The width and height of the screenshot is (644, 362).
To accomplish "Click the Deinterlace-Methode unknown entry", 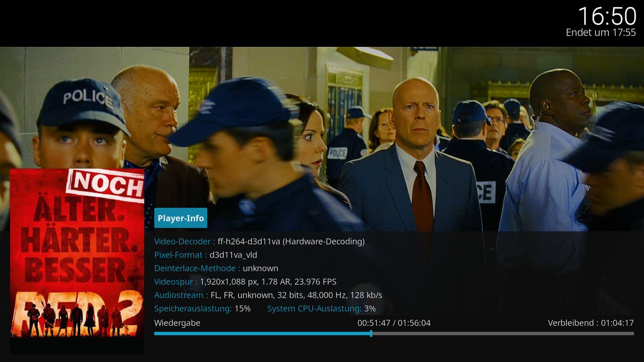I will pyautogui.click(x=216, y=268).
